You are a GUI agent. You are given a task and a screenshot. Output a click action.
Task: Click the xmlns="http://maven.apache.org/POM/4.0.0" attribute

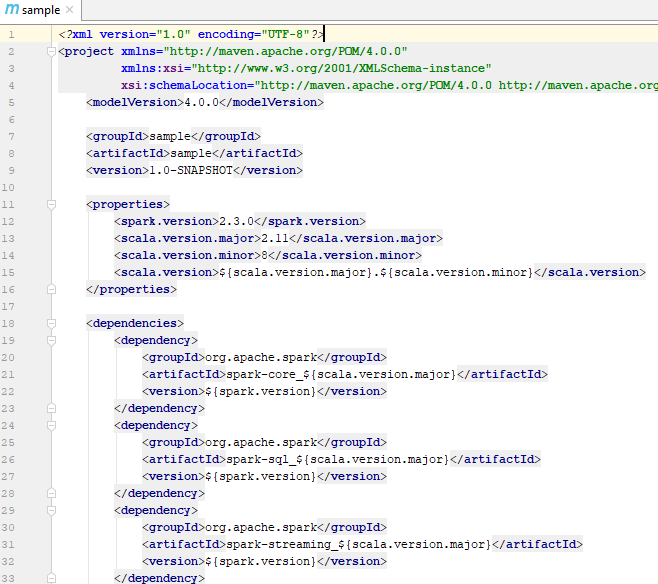(x=264, y=52)
